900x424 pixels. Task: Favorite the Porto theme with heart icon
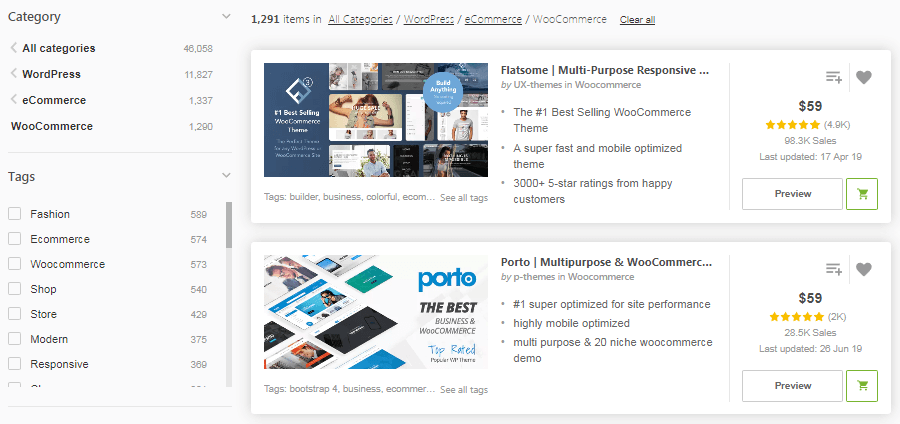[x=864, y=269]
